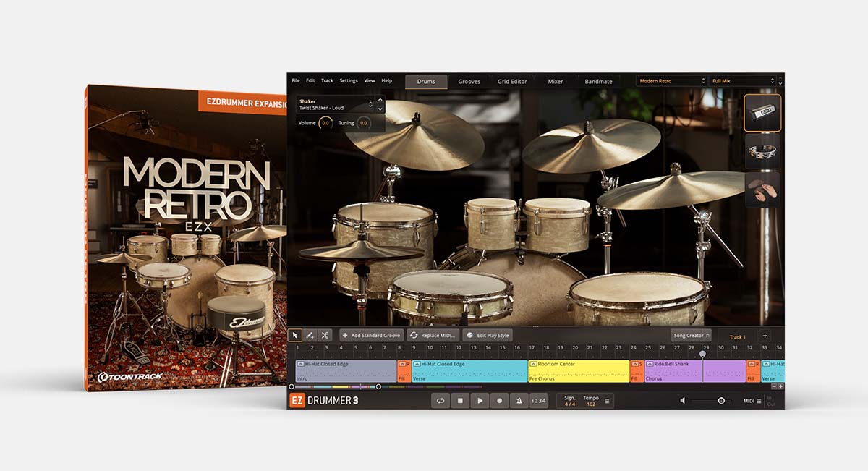Open the Track menu
The image size is (868, 471).
pyautogui.click(x=327, y=80)
